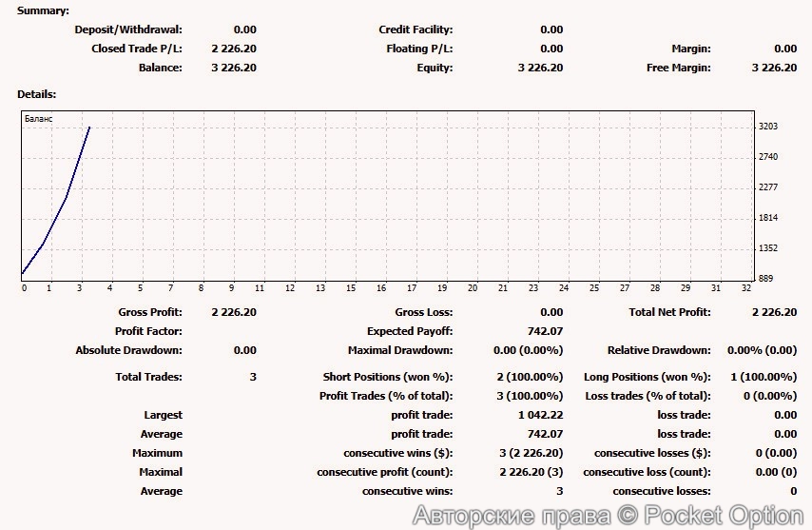The width and height of the screenshot is (812, 530).
Task: Select the 3203 value on chart axis
Action: tap(768, 127)
